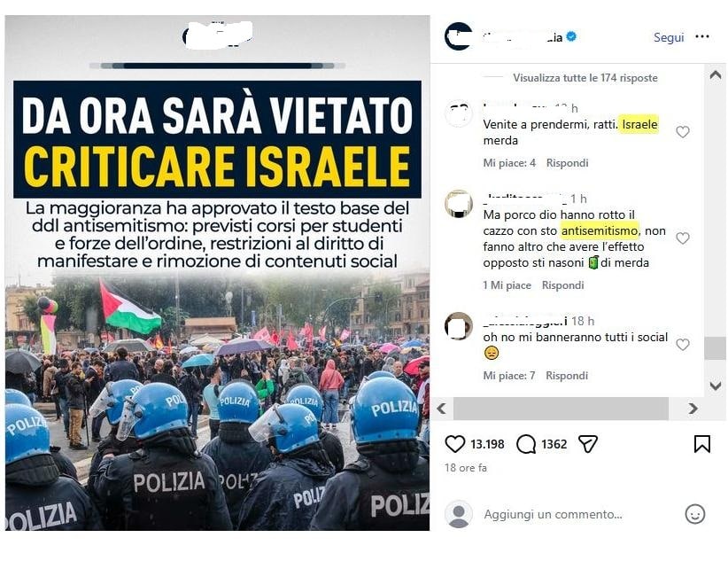Follow the account with the Segui button
The height and width of the screenshot is (561, 728).
[x=669, y=37]
